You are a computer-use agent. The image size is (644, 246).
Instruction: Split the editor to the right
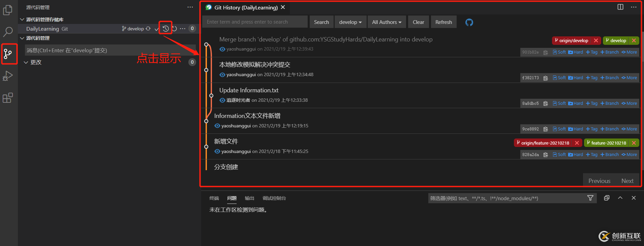620,7
